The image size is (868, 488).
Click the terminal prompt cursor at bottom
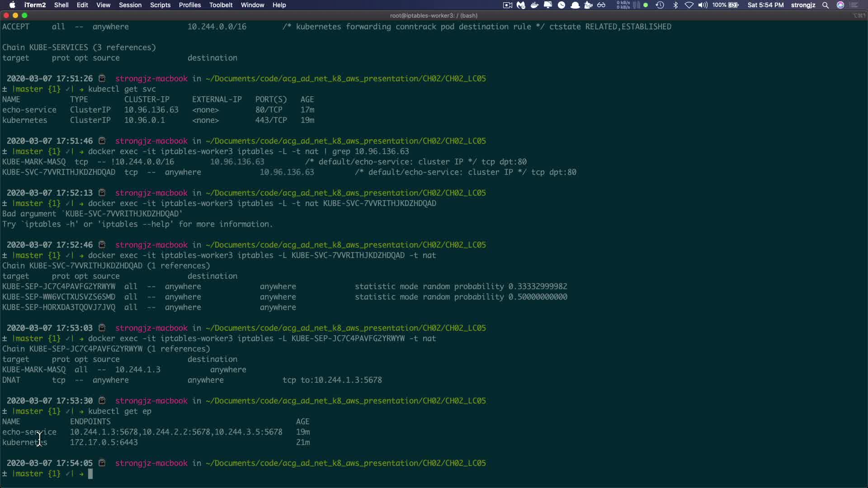90,474
